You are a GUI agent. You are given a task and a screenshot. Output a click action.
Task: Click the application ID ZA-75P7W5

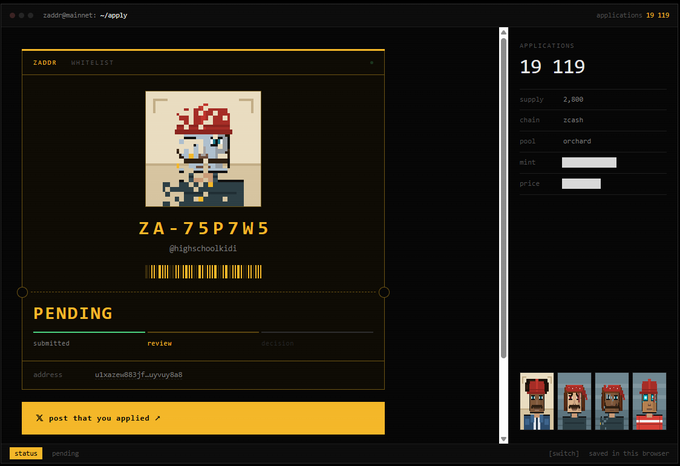[x=204, y=228]
